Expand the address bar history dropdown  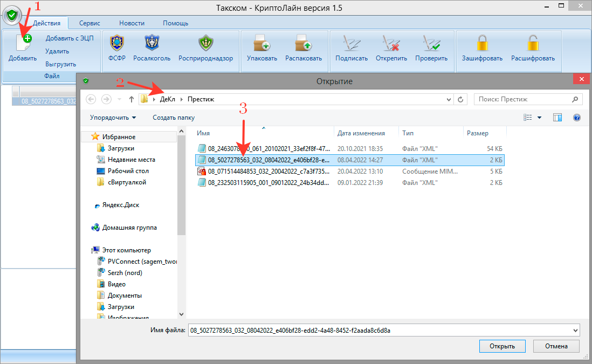point(449,100)
